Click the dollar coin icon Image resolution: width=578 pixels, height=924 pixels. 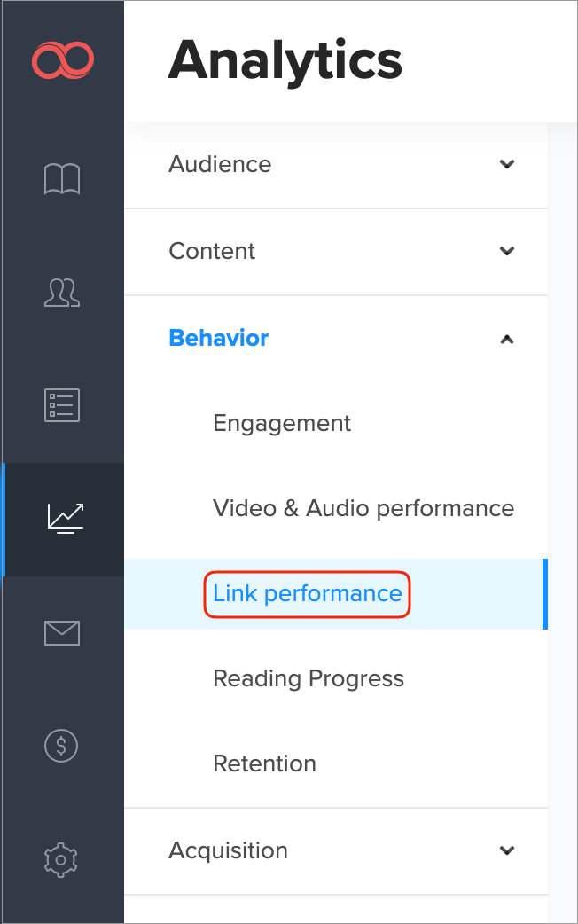tap(62, 746)
